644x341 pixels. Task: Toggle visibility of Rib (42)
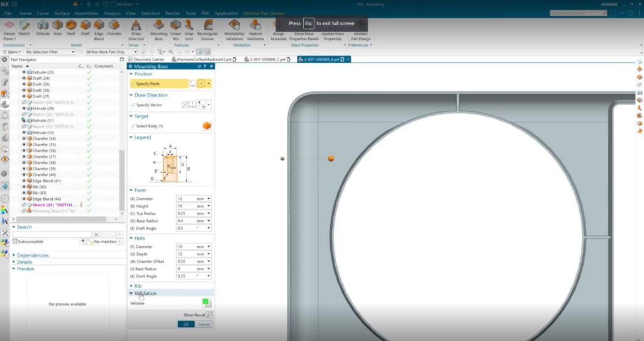point(24,187)
